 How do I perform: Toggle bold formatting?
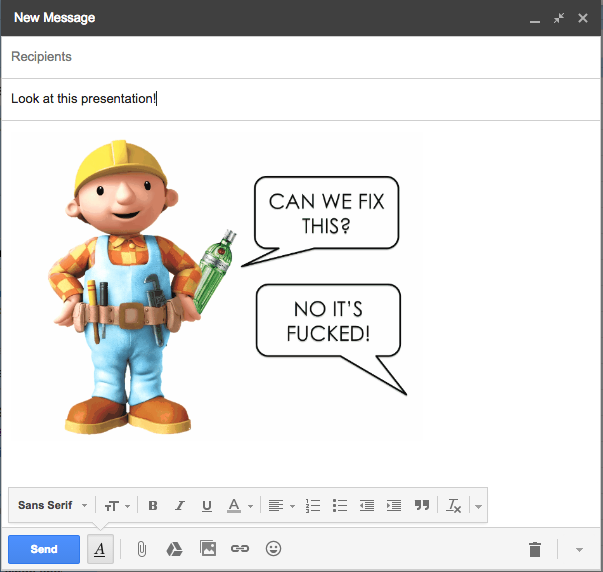[153, 506]
